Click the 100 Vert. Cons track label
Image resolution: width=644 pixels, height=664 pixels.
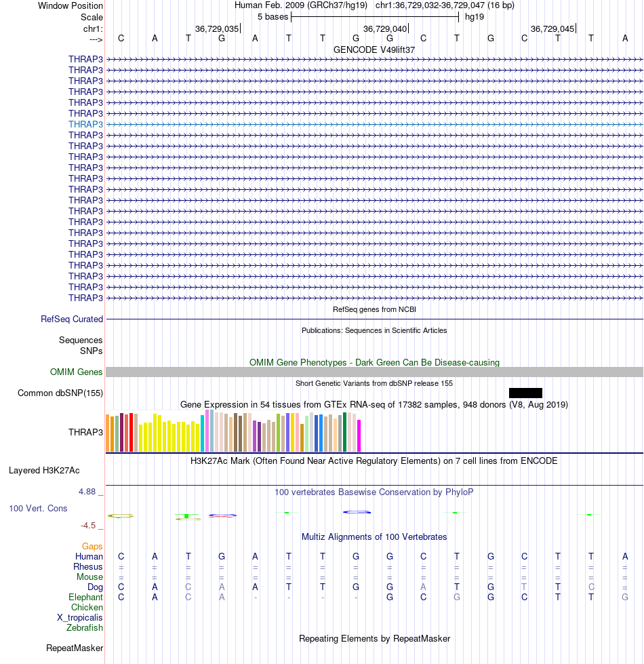pyautogui.click(x=38, y=508)
